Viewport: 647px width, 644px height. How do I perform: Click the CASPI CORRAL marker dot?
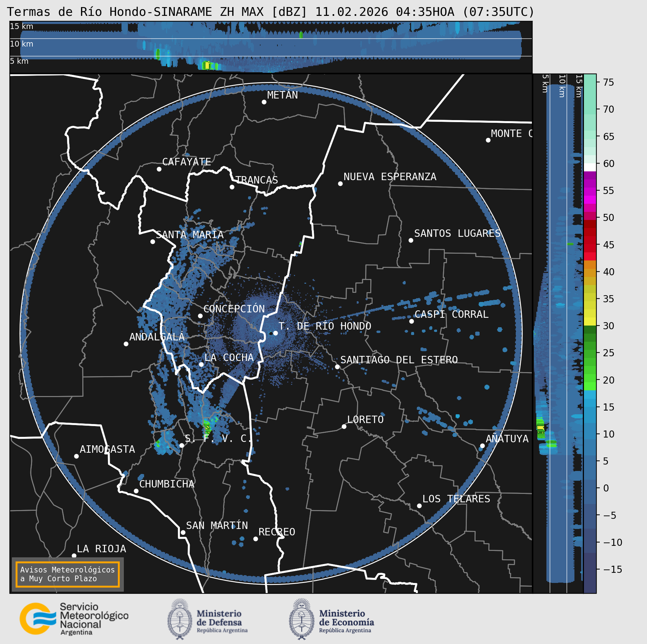click(411, 321)
